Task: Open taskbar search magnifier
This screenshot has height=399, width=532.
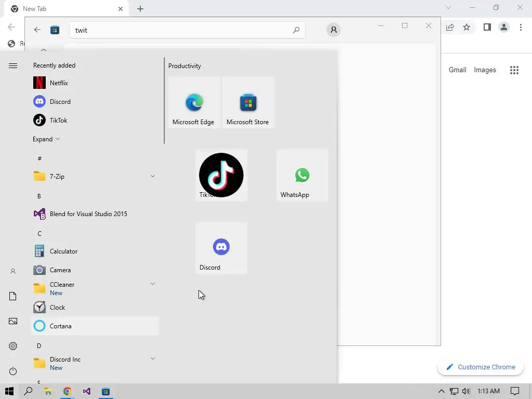Action: pos(29,391)
